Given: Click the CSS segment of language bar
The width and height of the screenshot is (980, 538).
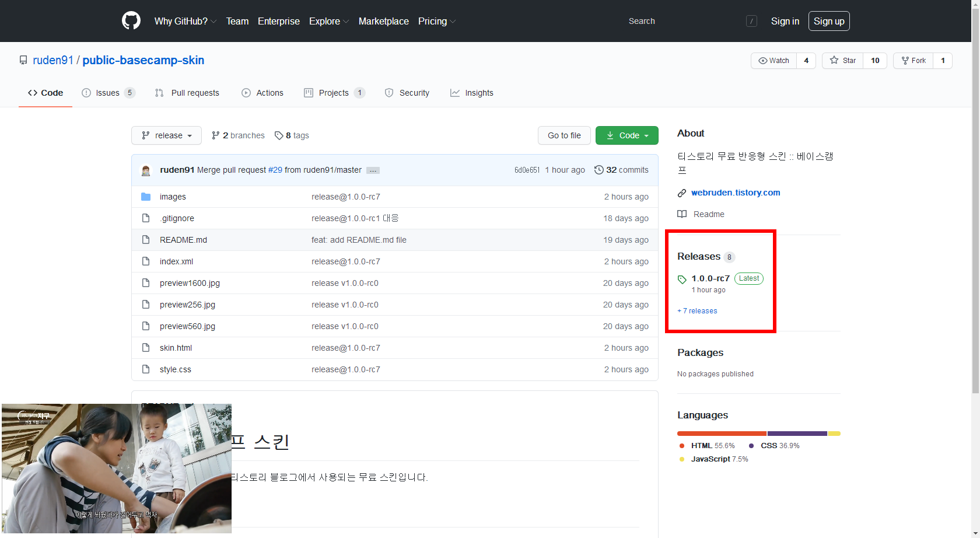Looking at the screenshot, I should pyautogui.click(x=797, y=434).
